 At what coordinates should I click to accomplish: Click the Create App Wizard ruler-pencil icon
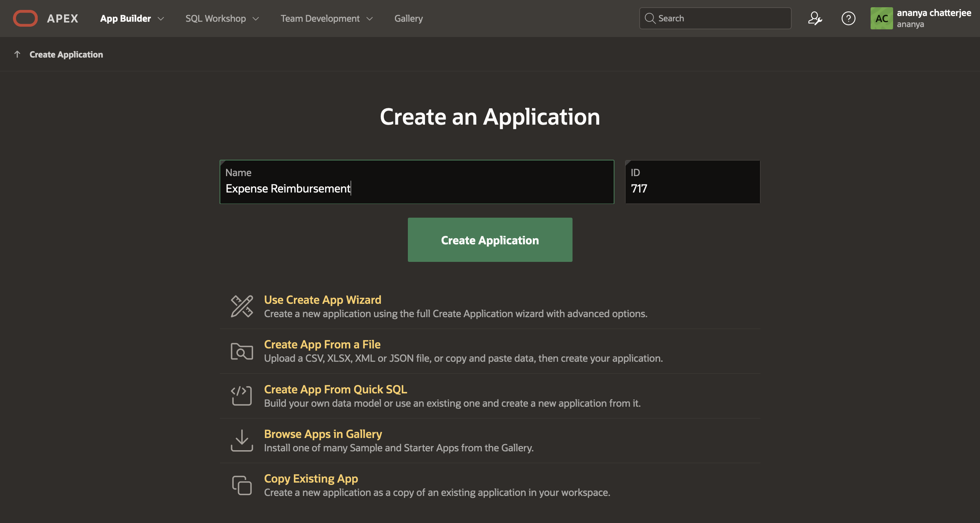242,306
